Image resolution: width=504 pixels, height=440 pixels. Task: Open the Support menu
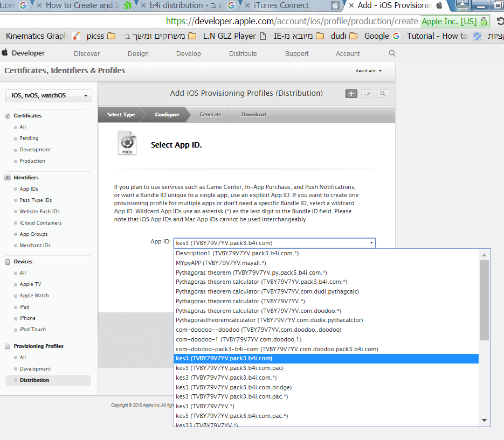tap(296, 54)
